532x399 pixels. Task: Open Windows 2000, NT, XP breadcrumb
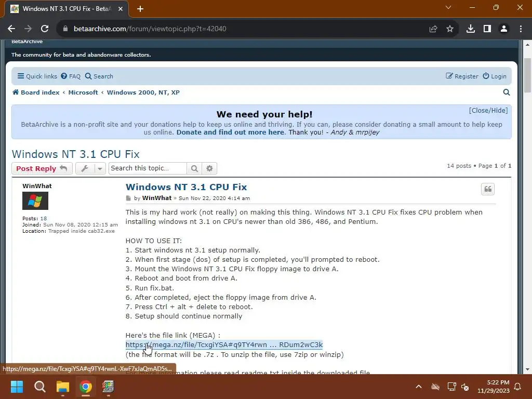[x=143, y=92]
